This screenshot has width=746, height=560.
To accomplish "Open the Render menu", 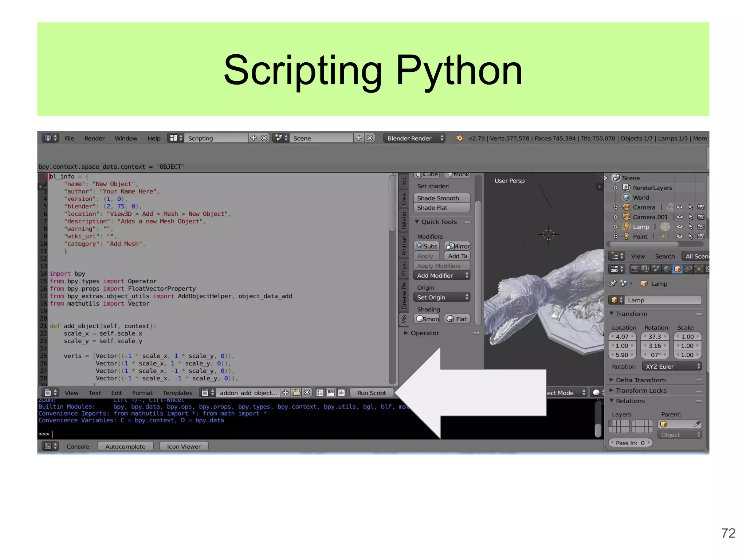I will pyautogui.click(x=94, y=138).
